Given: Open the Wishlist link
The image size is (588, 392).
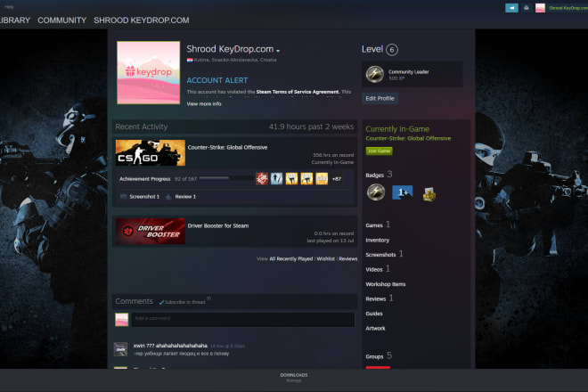Looking at the screenshot, I should click(325, 259).
